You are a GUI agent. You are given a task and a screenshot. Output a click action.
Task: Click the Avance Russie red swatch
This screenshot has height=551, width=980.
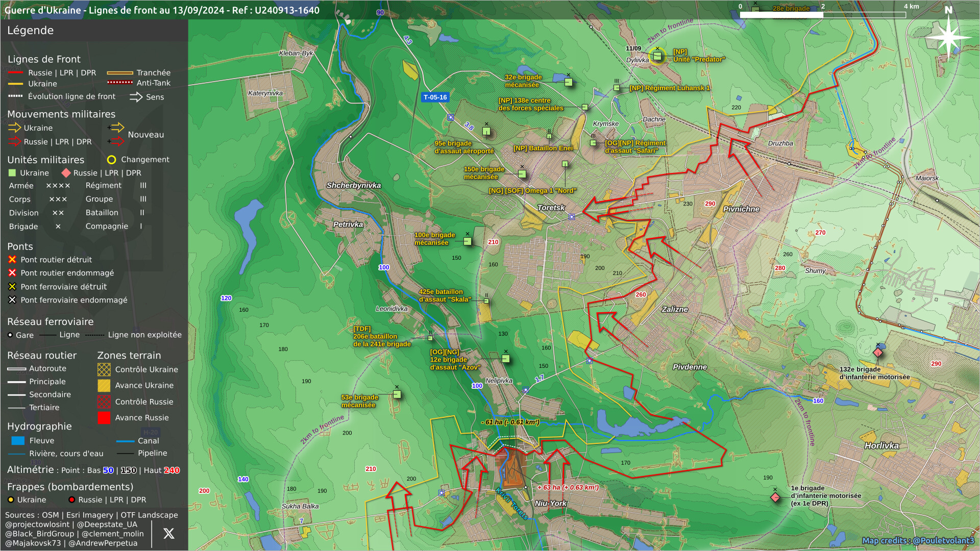(x=104, y=418)
